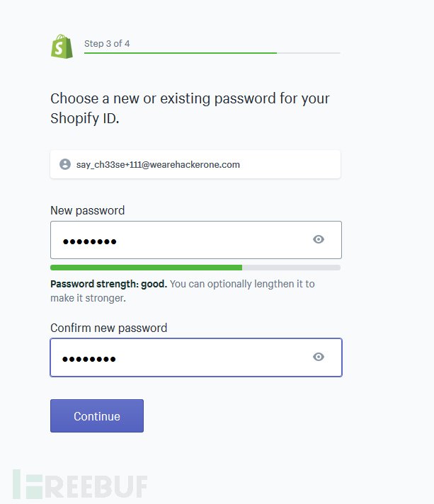Click the Step 3 of 4 label

click(x=107, y=44)
